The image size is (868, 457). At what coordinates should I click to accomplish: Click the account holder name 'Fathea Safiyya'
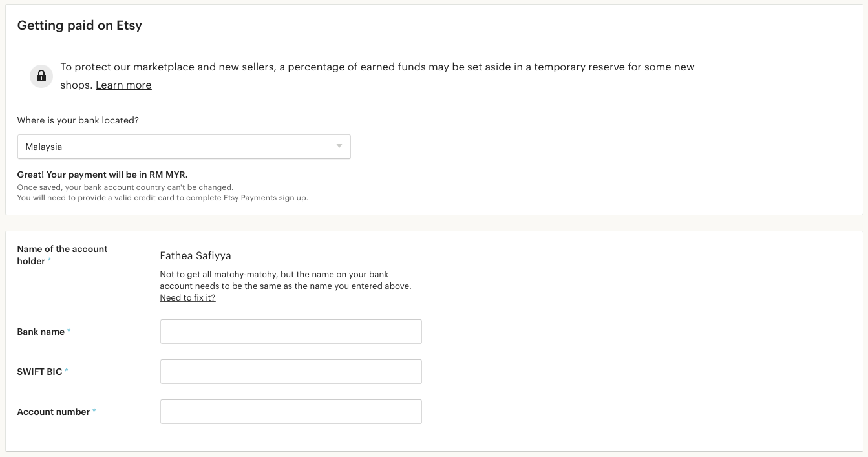195,256
